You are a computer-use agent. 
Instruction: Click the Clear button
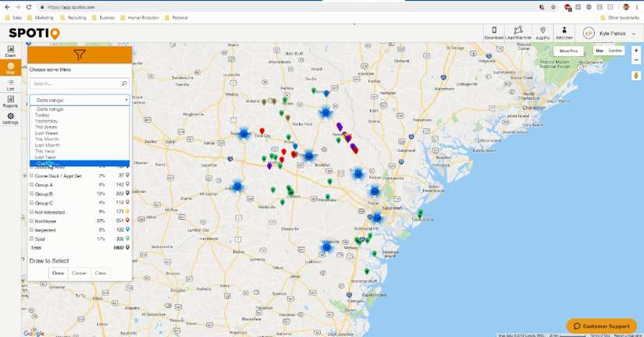point(101,273)
